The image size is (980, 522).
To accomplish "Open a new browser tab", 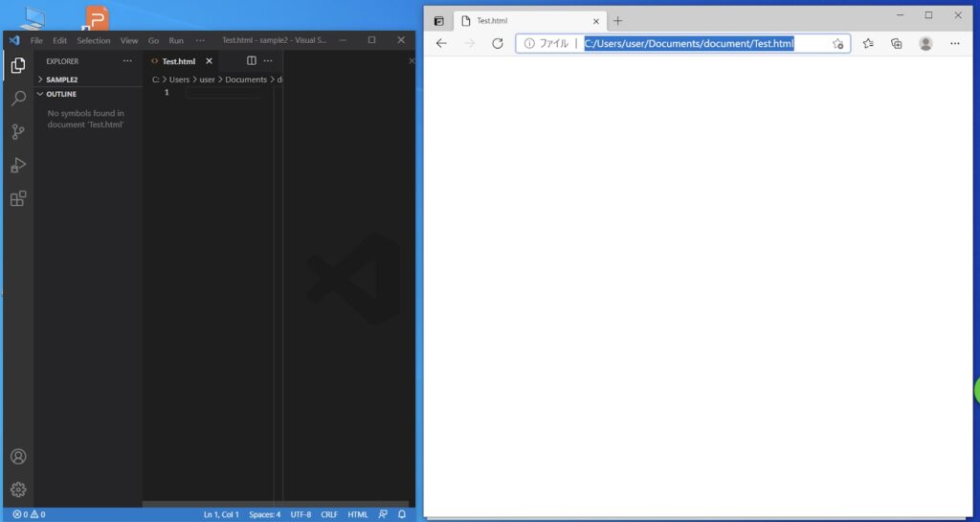I will point(617,21).
